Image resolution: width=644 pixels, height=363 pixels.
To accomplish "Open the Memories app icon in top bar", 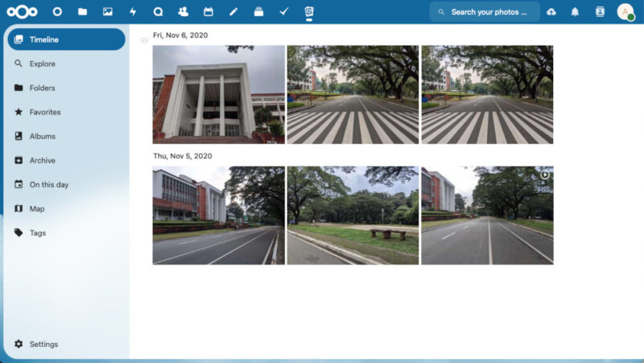I will point(309,12).
